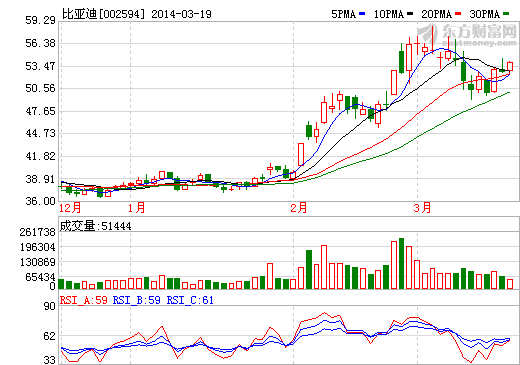
Task: Click the 65434 volume axis label
Action: [40, 277]
